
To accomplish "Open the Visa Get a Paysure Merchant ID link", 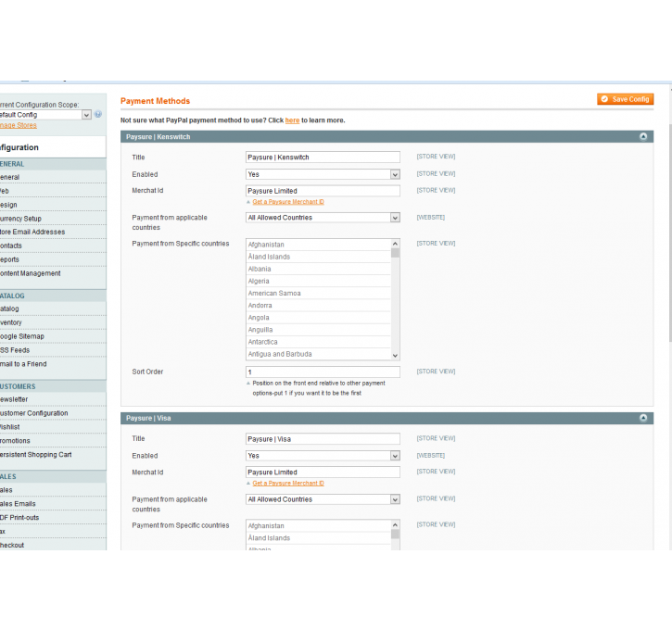I will tap(288, 483).
